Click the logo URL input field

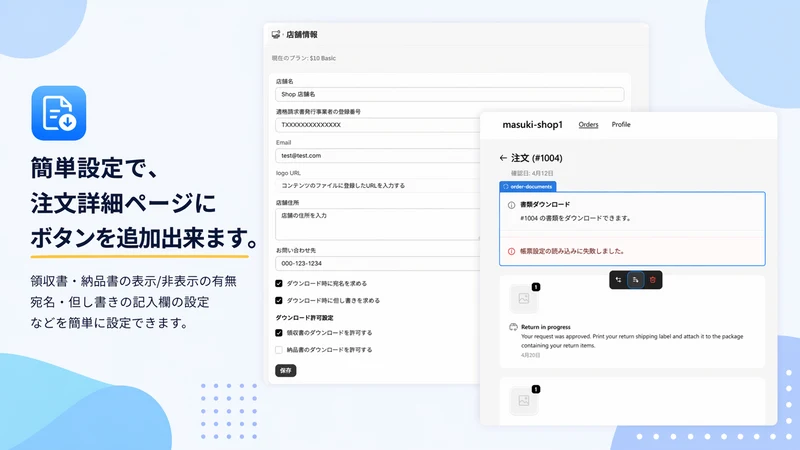[378, 186]
